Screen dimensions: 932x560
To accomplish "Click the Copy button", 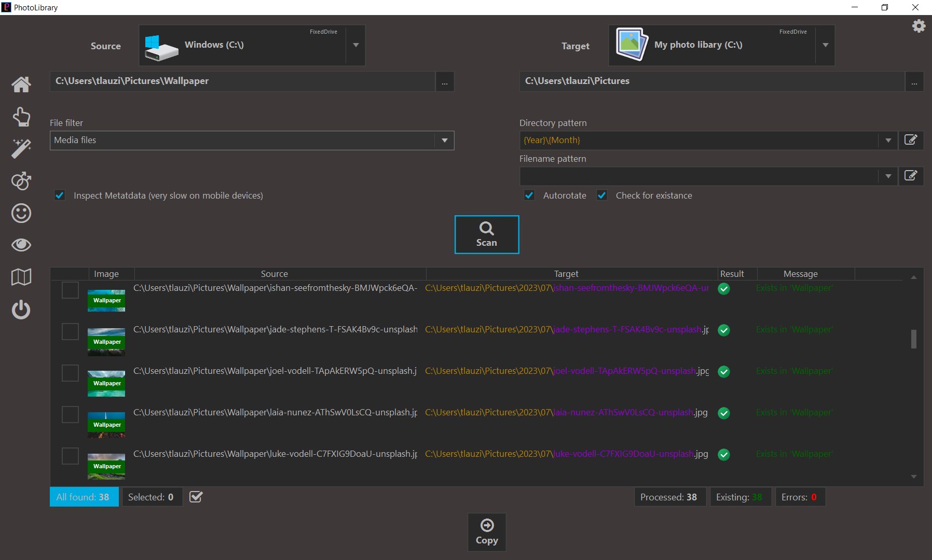I will (x=487, y=532).
